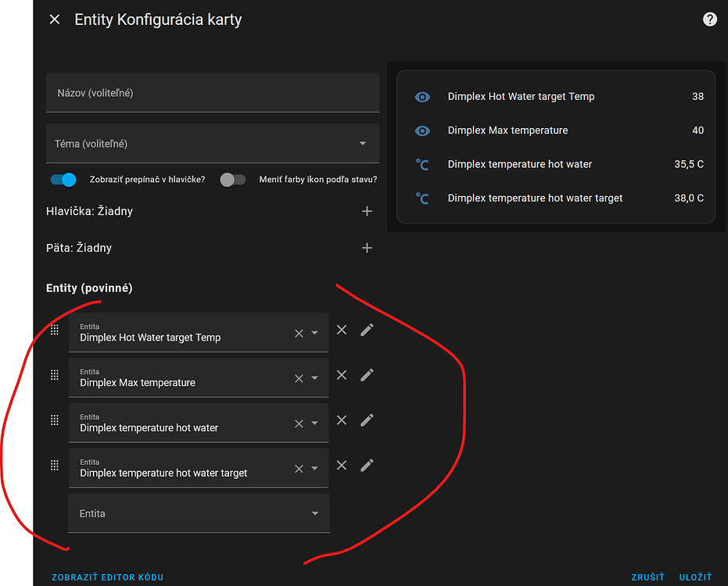Expand the Téma theme dropdown
The image size is (728, 586).
pyautogui.click(x=362, y=144)
